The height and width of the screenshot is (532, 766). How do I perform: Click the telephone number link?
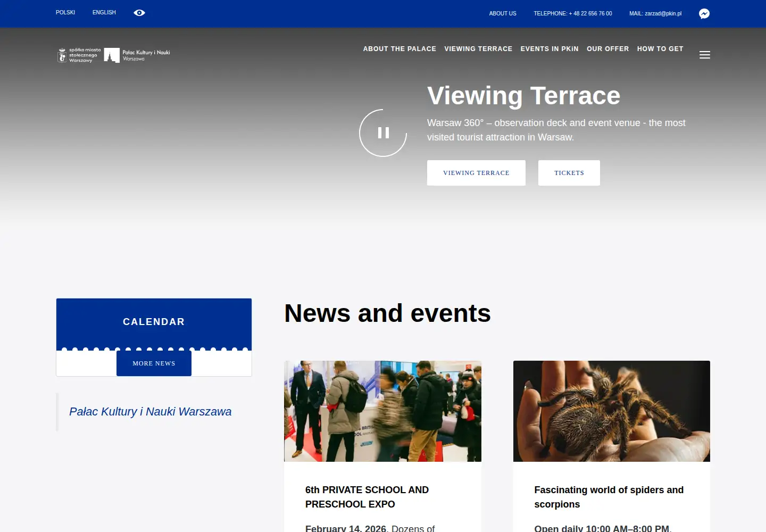pyautogui.click(x=573, y=14)
